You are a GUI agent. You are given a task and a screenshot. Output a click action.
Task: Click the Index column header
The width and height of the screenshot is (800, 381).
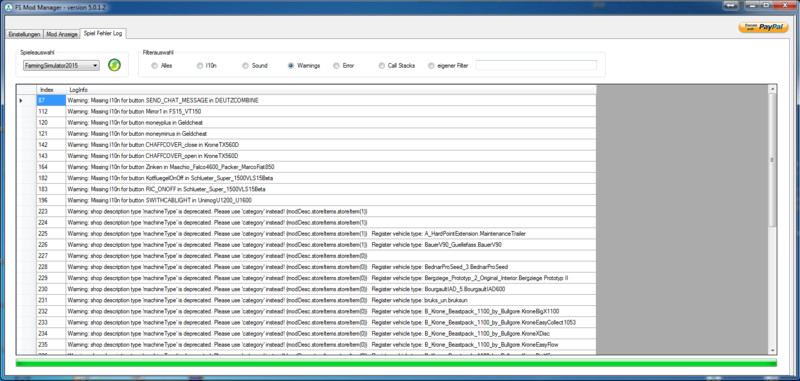(x=51, y=90)
